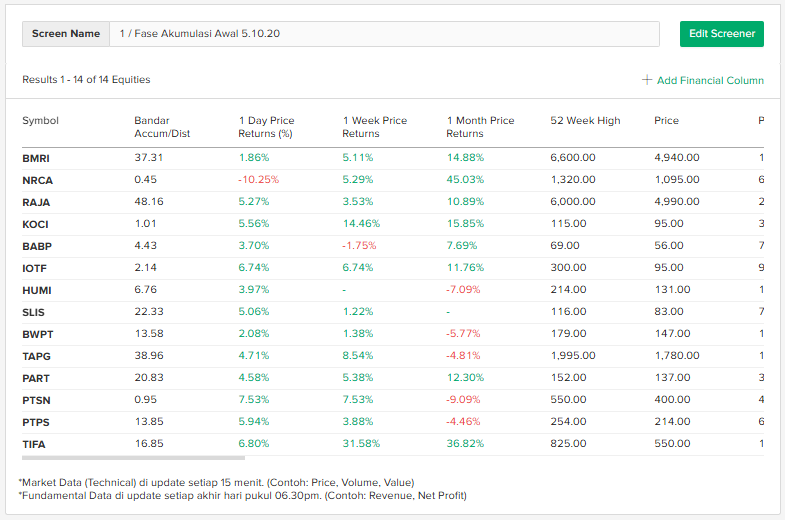Sort by Bandar Accum/Dist column header
Viewport: 785px width, 520px height.
[162, 127]
